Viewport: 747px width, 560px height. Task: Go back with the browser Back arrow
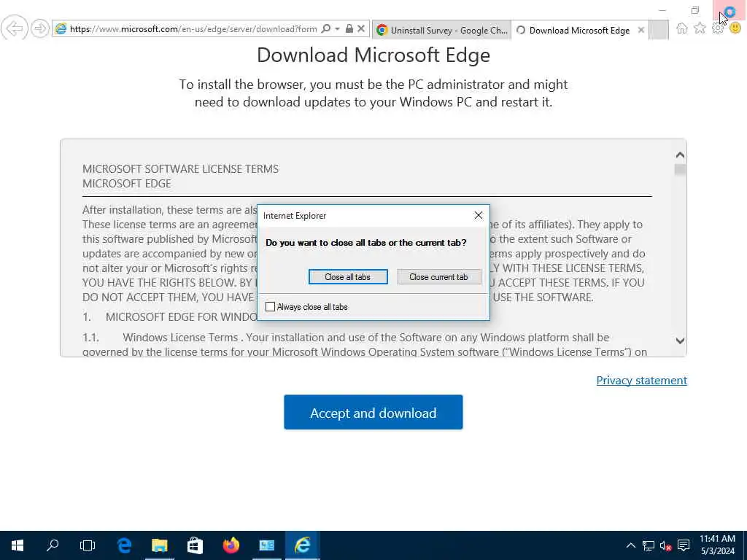(15, 28)
